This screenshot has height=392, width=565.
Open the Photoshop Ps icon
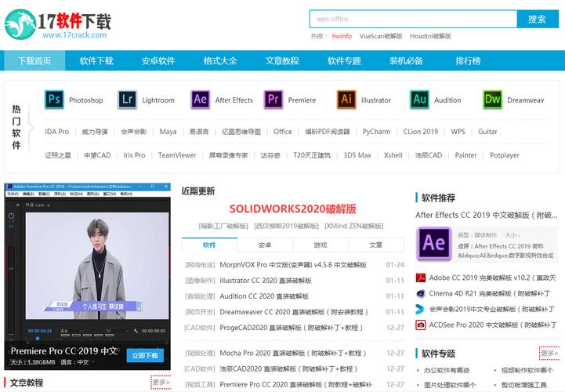pos(54,100)
